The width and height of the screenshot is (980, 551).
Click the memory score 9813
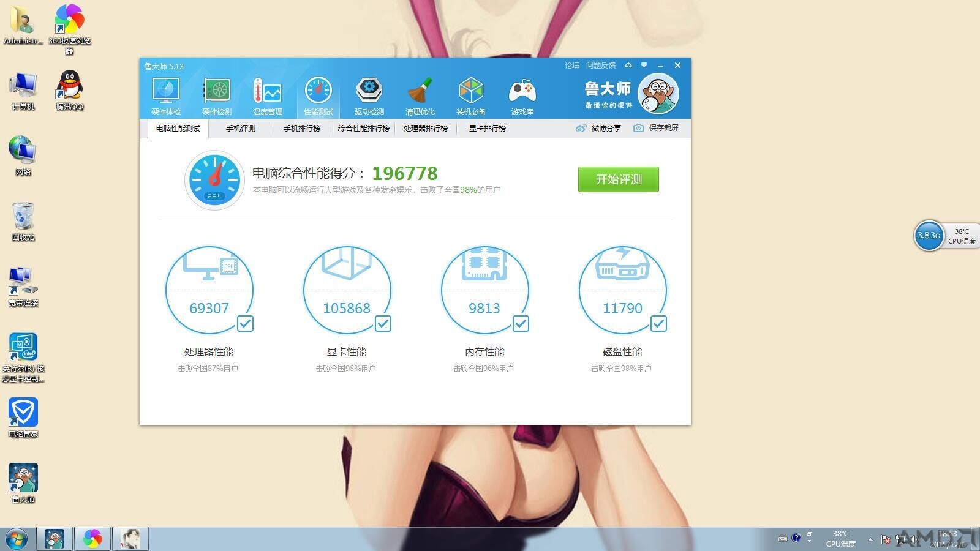(484, 309)
